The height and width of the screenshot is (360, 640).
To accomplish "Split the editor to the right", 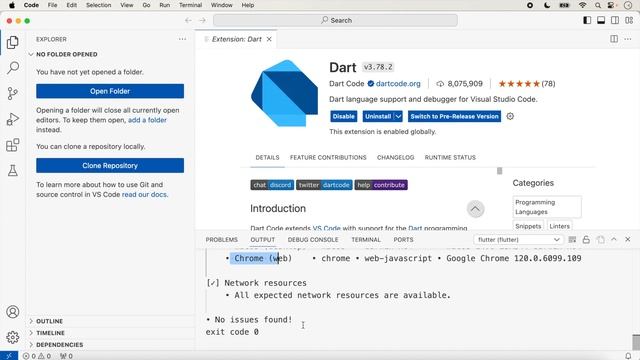I will tap(614, 39).
